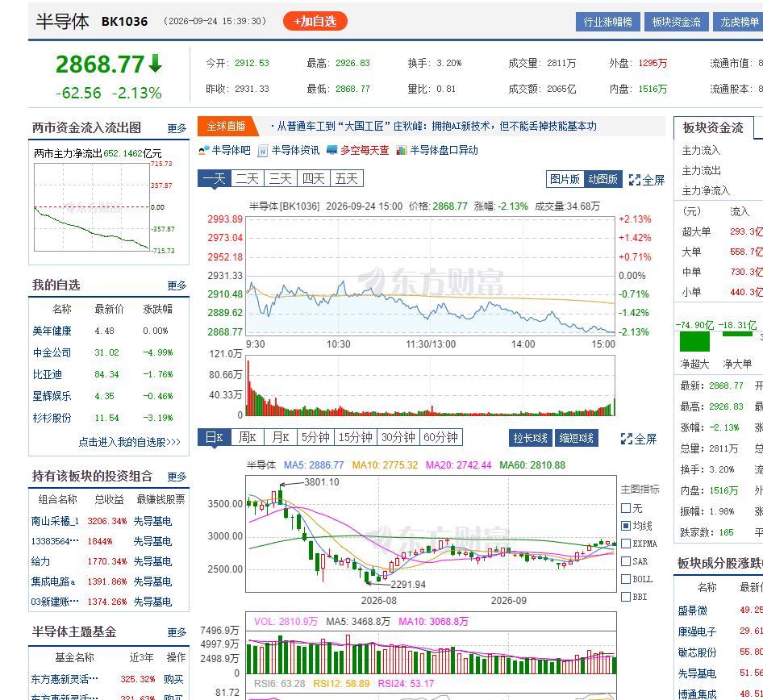Viewport: 763px width, 700px height.
Task: Switch to 图片版 chart mode
Action: tap(565, 179)
